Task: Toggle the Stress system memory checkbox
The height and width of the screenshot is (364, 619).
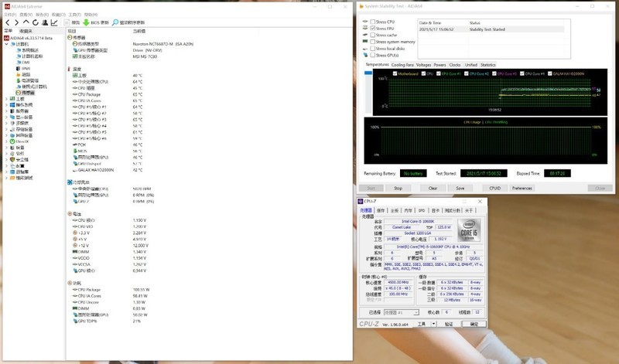Action: (372, 42)
